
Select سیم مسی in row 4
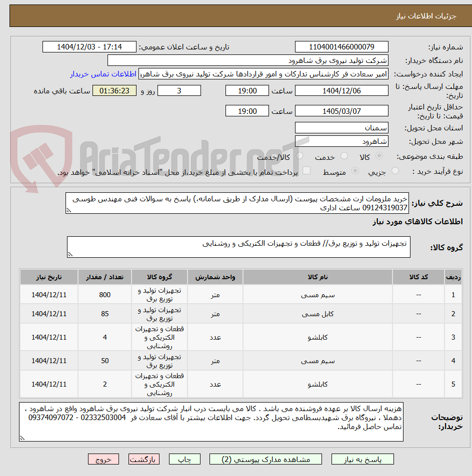pos(317,361)
